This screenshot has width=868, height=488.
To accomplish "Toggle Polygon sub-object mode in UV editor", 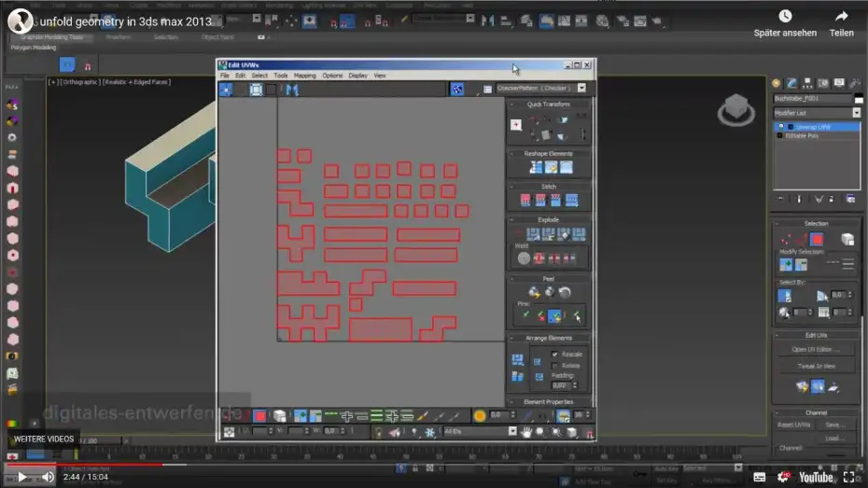I will pyautogui.click(x=259, y=415).
